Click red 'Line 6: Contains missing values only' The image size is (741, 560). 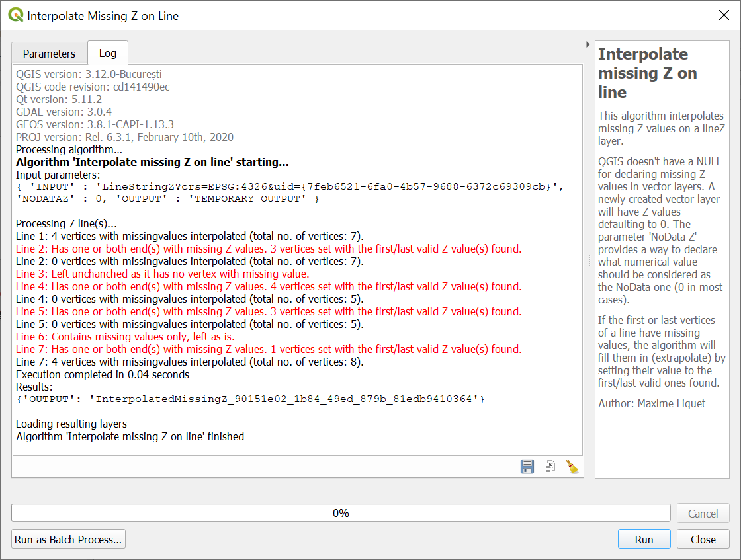tap(125, 337)
